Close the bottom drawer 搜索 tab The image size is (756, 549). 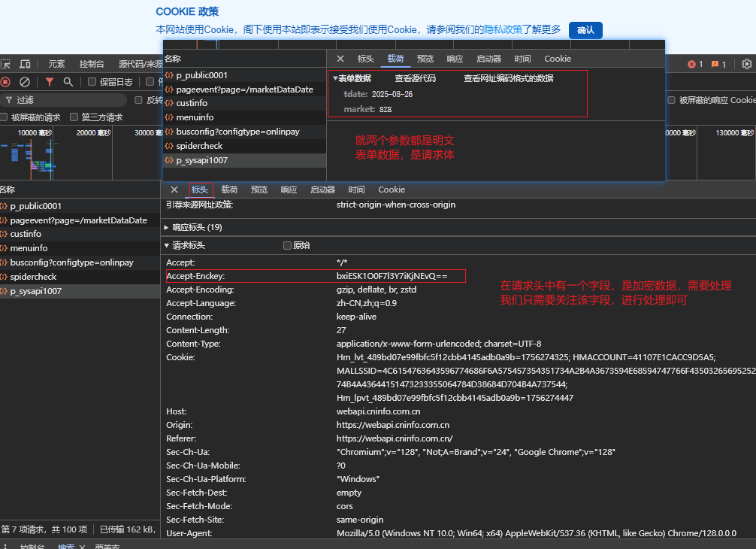pyautogui.click(x=83, y=547)
